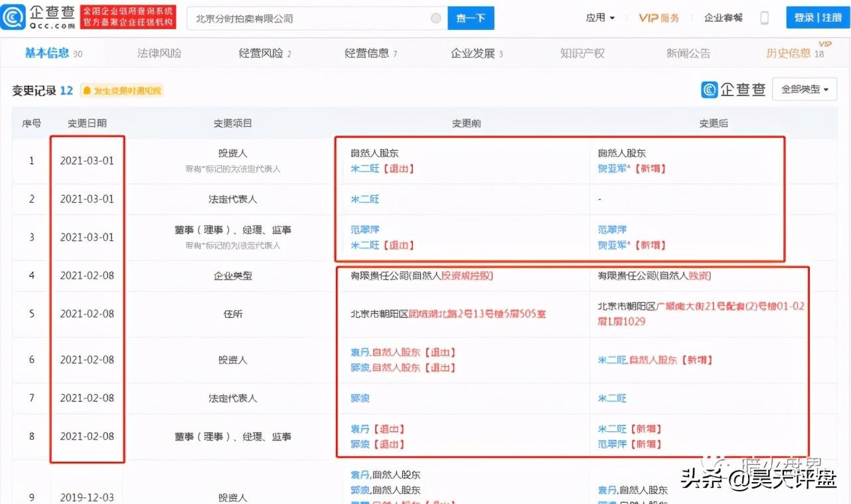Click the 有限责任公司(自然人投资或控股) cell
The width and height of the screenshot is (851, 504).
pos(422,275)
